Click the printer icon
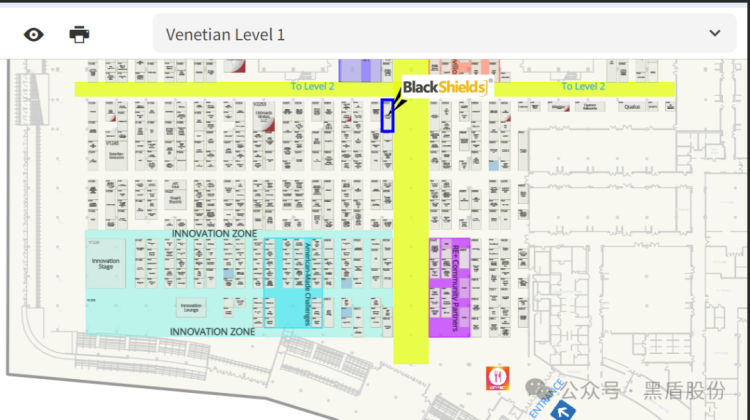Viewport: 750px width, 420px height. tap(79, 34)
